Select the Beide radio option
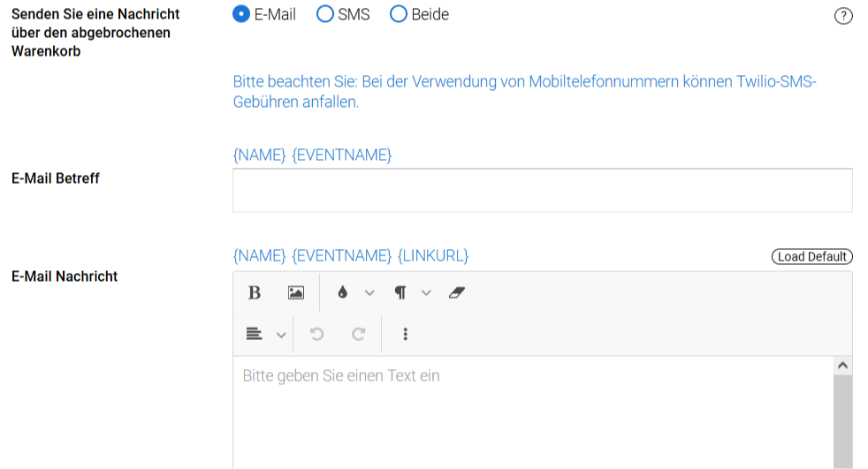This screenshot has height=469, width=868. 399,14
